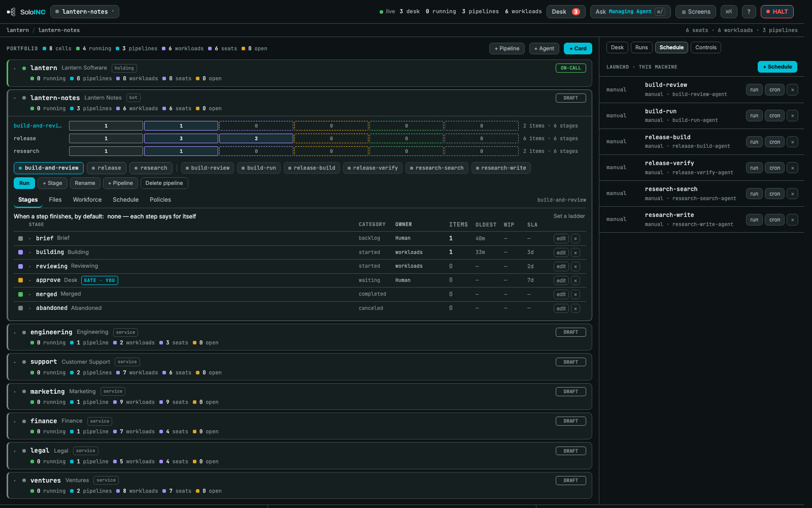Open the Runs tab in the side panel

tap(641, 48)
